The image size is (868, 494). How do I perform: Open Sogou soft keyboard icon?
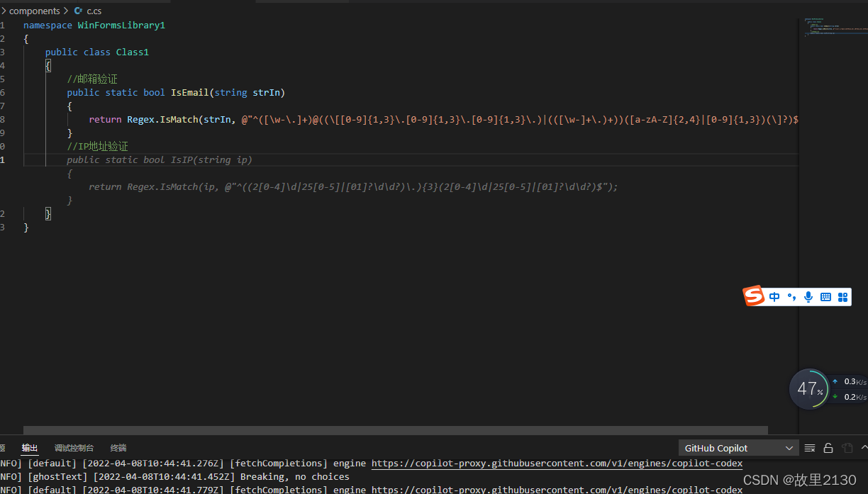click(825, 297)
